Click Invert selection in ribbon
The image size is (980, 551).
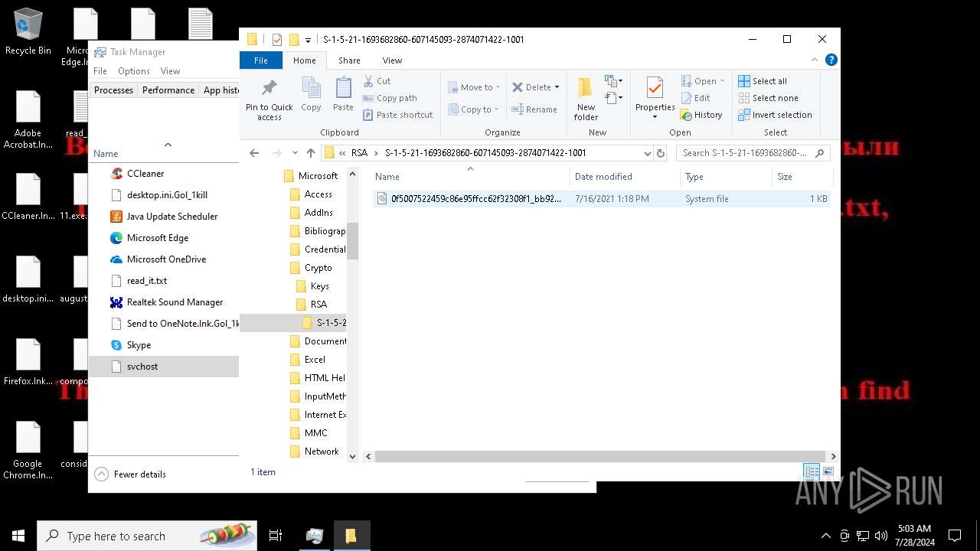pos(775,115)
